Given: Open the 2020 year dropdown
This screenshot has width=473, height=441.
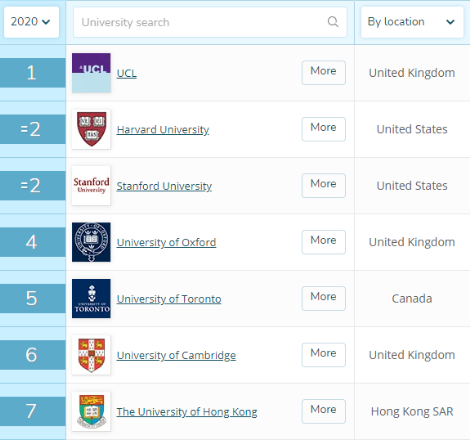Looking at the screenshot, I should pos(31,22).
